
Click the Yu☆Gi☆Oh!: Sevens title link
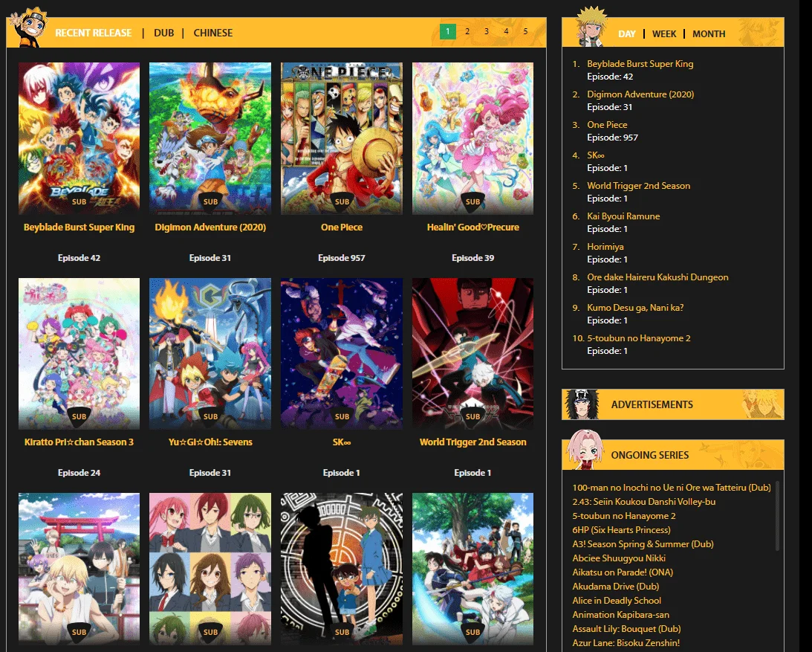[x=210, y=442]
